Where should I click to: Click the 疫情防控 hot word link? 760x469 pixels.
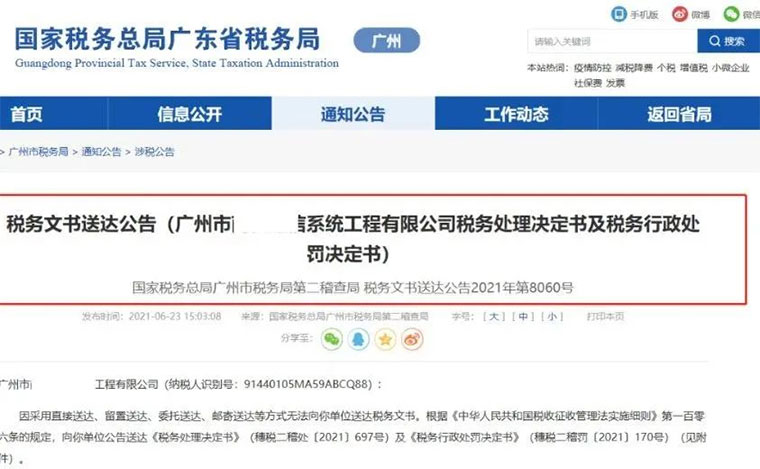click(x=592, y=68)
